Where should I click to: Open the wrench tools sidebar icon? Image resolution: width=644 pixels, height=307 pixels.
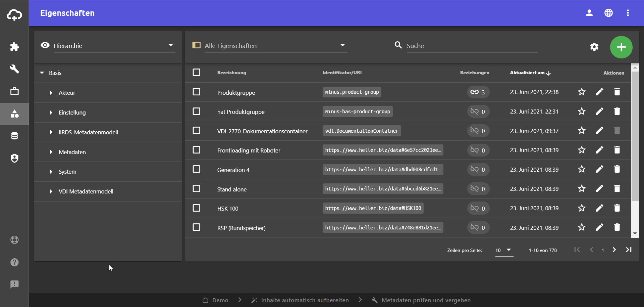pyautogui.click(x=14, y=69)
